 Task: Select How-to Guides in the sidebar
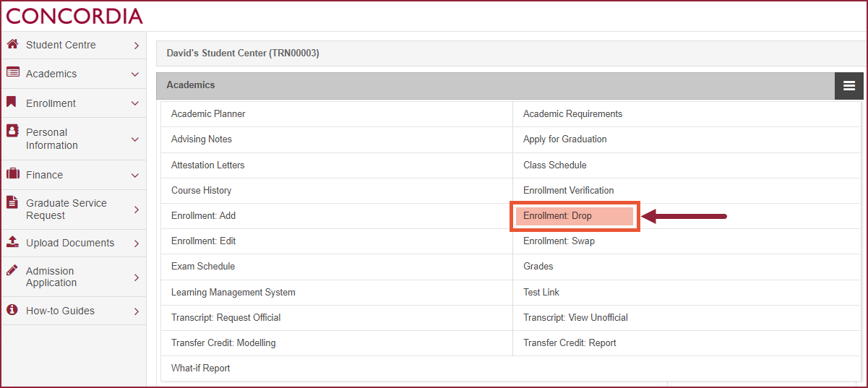[x=60, y=311]
